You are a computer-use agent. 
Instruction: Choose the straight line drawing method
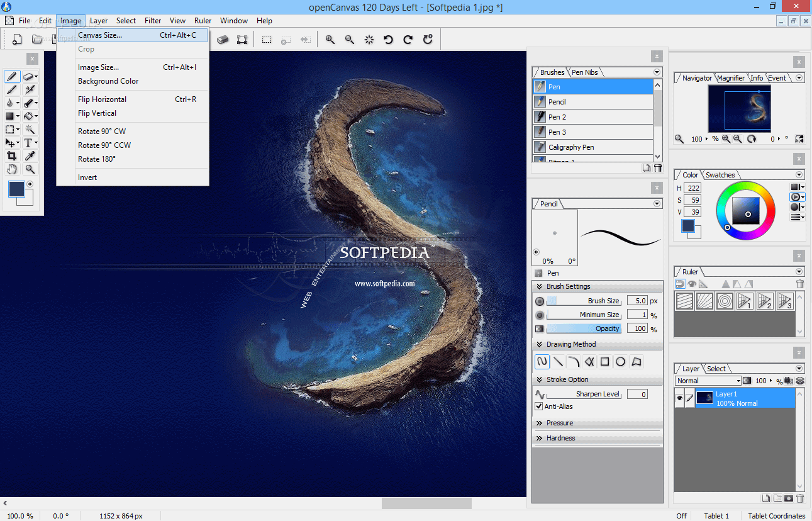click(558, 362)
